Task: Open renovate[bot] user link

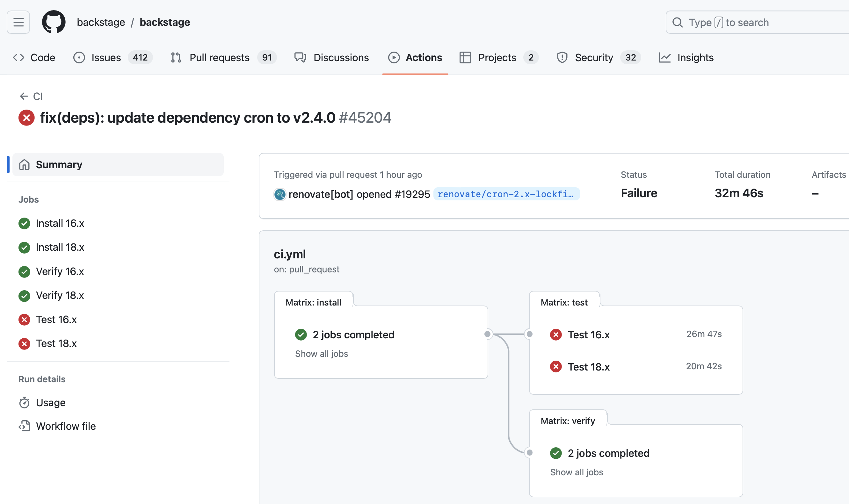Action: (321, 194)
